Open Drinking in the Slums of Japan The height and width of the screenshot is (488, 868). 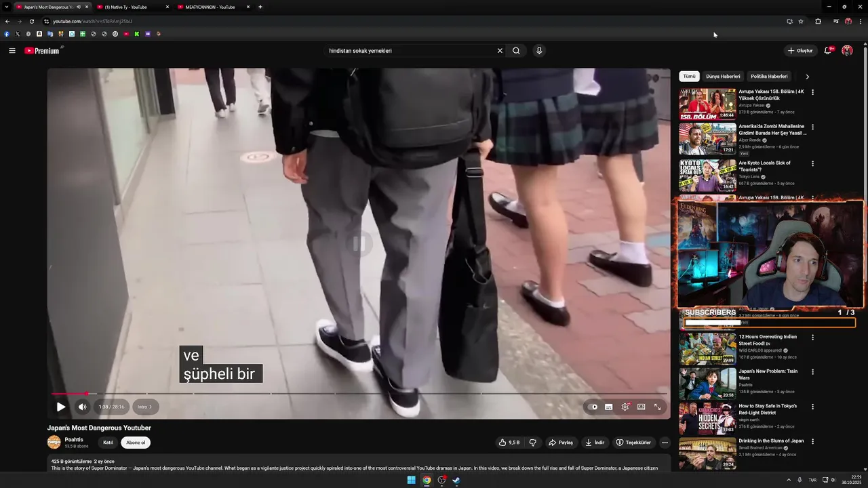tap(771, 441)
